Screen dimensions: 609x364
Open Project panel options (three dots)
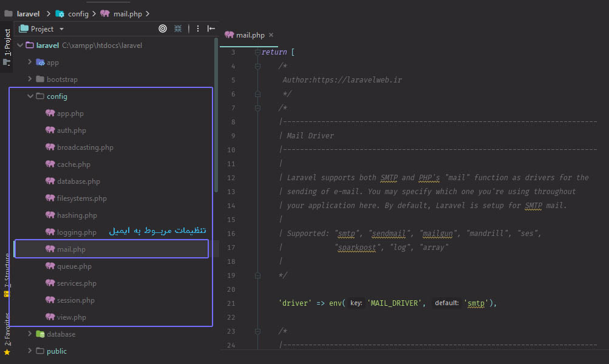click(x=197, y=29)
